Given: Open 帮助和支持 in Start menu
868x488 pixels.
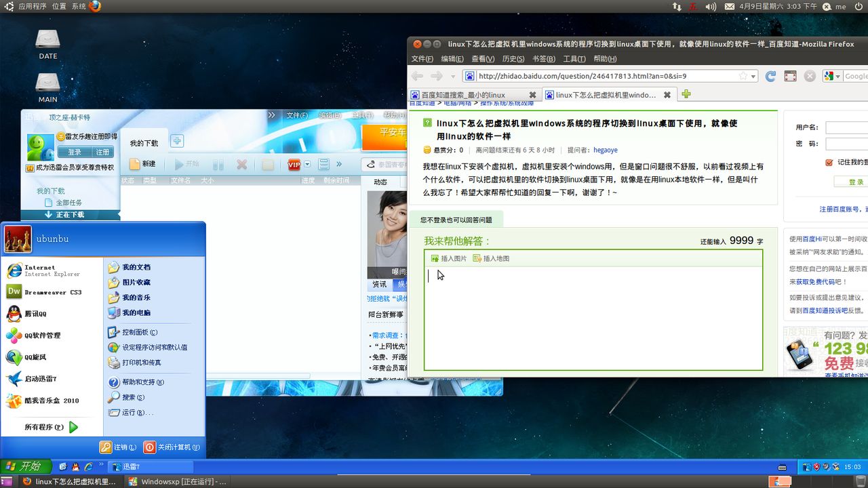Looking at the screenshot, I should pos(137,382).
